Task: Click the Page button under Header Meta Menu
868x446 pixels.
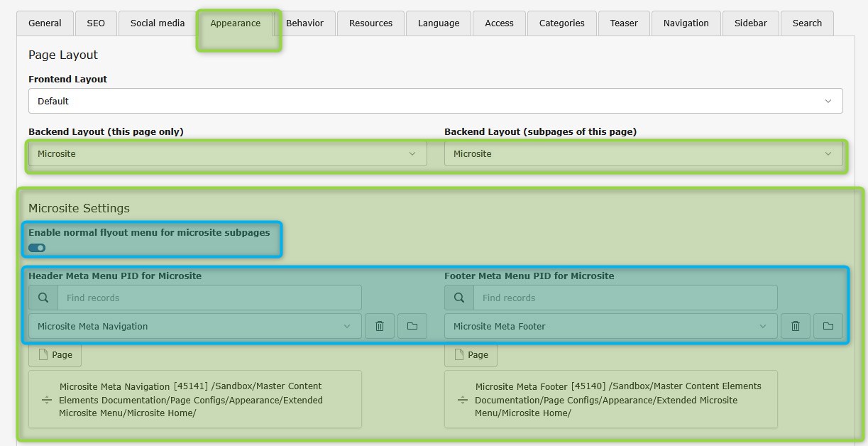Action: click(x=55, y=354)
